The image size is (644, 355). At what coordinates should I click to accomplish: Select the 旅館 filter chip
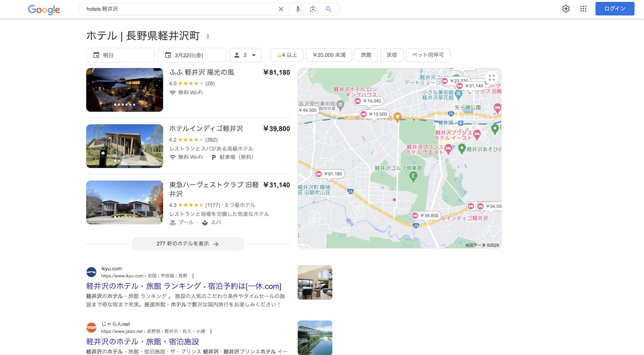[x=366, y=55]
